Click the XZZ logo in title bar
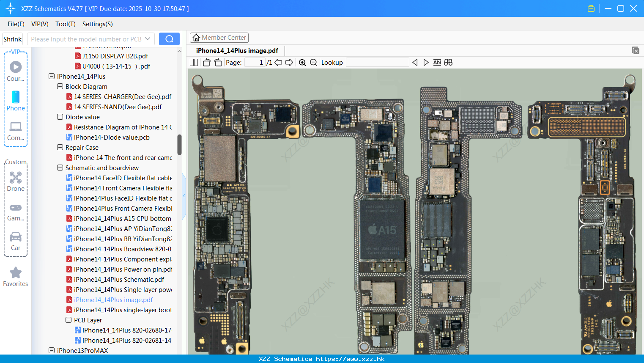 click(11, 8)
